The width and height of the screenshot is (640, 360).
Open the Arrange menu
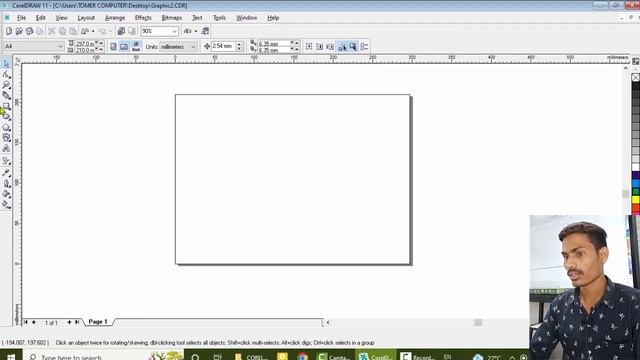click(x=115, y=18)
